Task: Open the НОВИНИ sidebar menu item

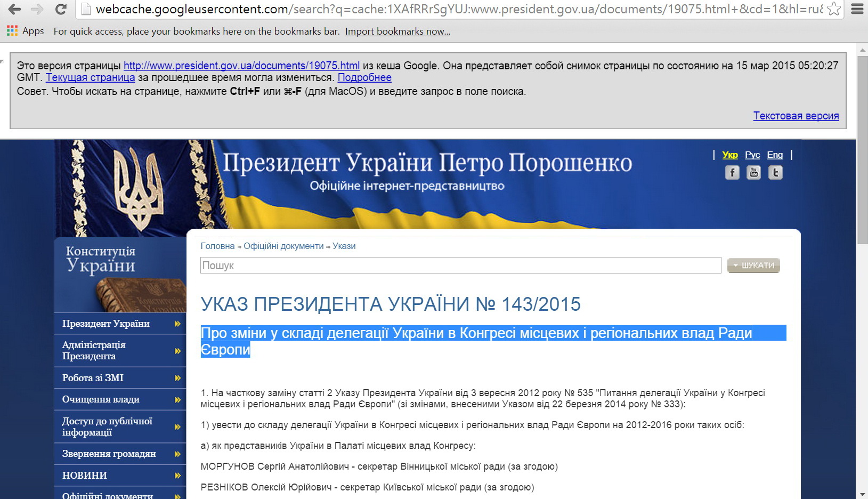Action: tap(85, 475)
